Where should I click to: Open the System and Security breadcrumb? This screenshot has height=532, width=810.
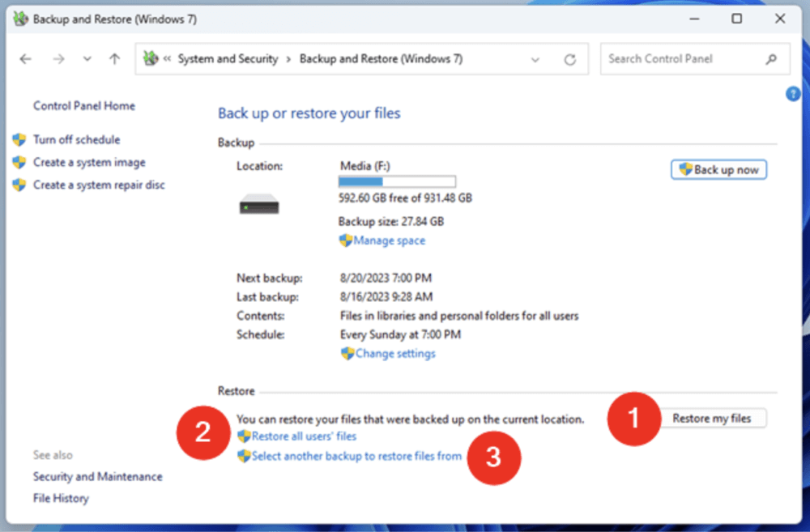(228, 58)
